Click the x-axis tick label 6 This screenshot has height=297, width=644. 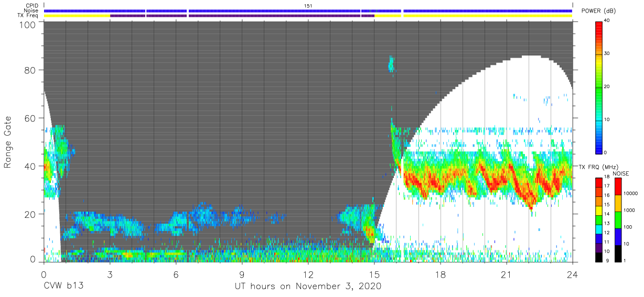[176, 274]
